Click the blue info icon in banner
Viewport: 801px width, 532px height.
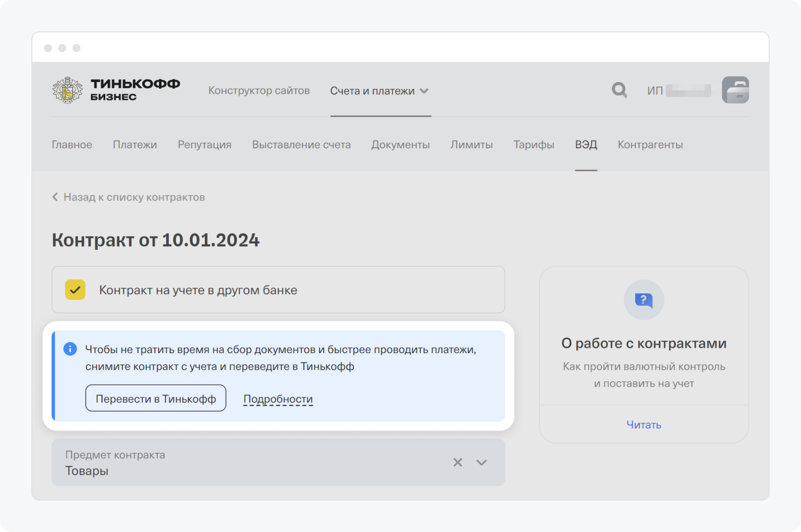70,349
